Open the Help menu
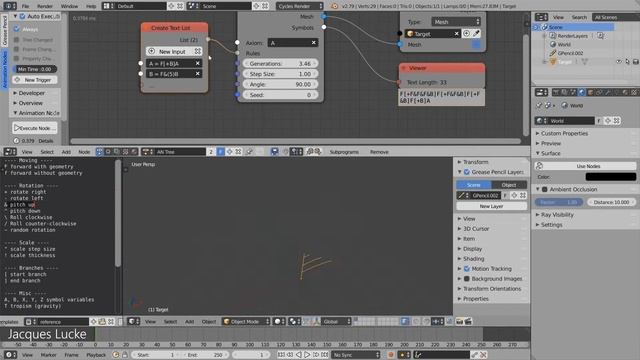Screen dimensions: 640x360 point(91,6)
